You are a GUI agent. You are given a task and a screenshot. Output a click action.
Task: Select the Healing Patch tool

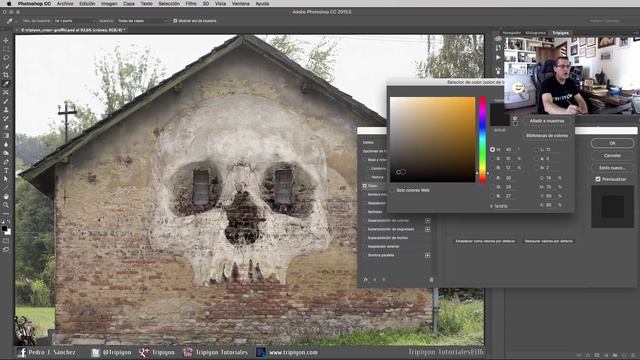tap(6, 92)
